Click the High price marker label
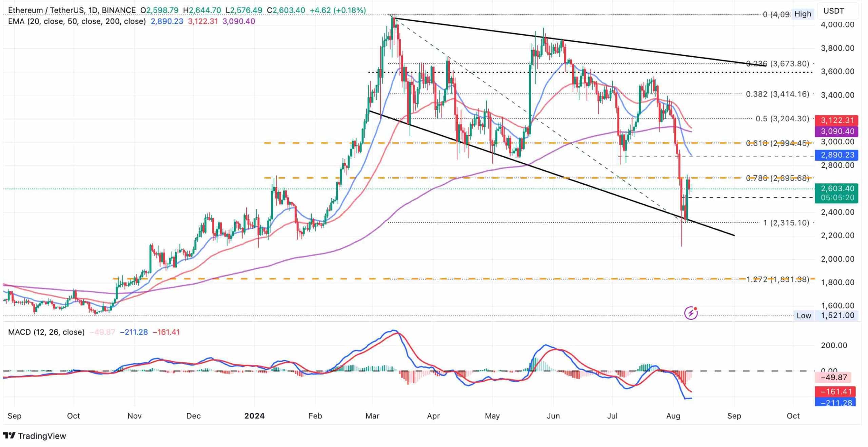This screenshot has height=447, width=868. (x=803, y=14)
